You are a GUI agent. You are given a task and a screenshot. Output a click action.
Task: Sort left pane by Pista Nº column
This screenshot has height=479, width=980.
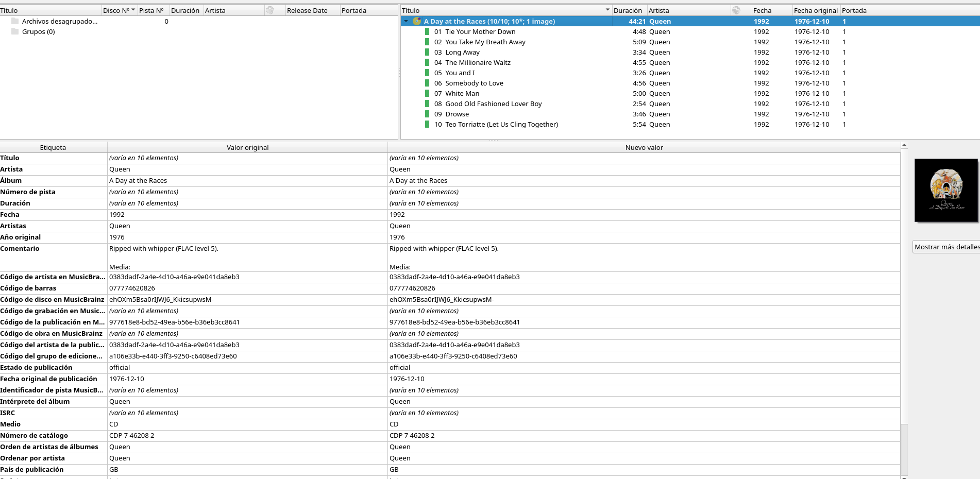153,10
